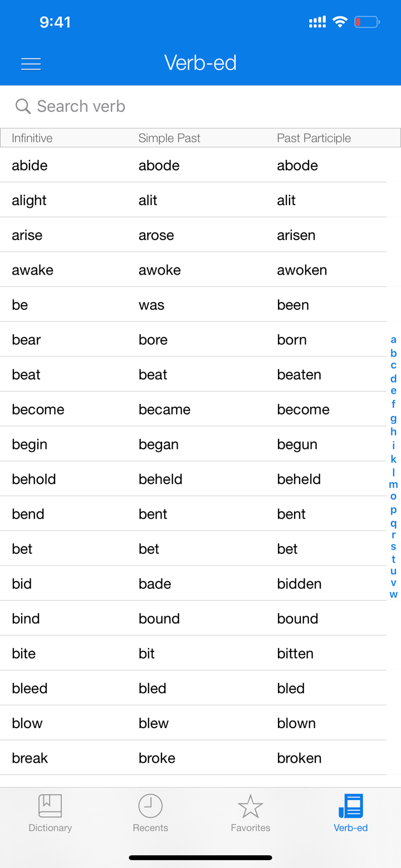Jump to letter 'b' in the index
This screenshot has height=868, width=401.
pyautogui.click(x=393, y=353)
